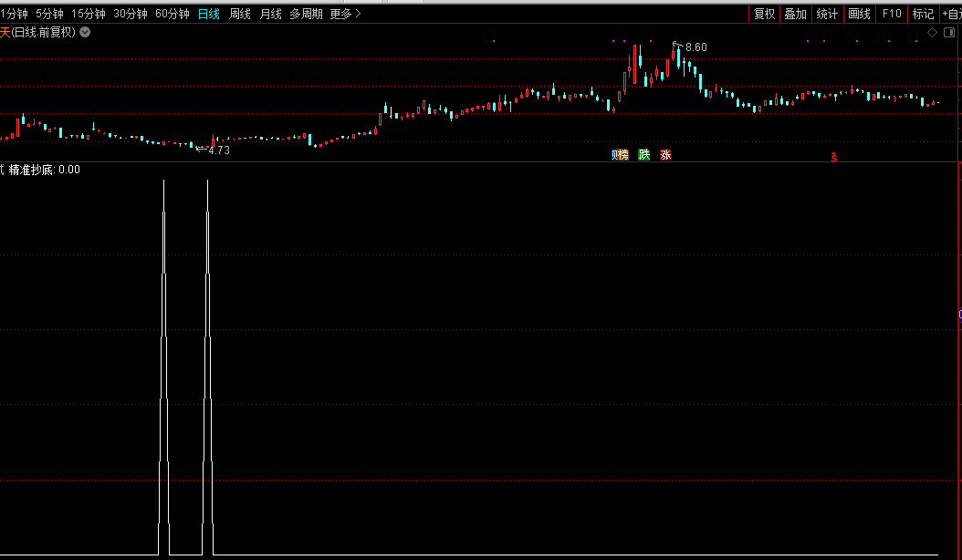Click the 叠加 overlay button
962x560 pixels.
pos(795,14)
